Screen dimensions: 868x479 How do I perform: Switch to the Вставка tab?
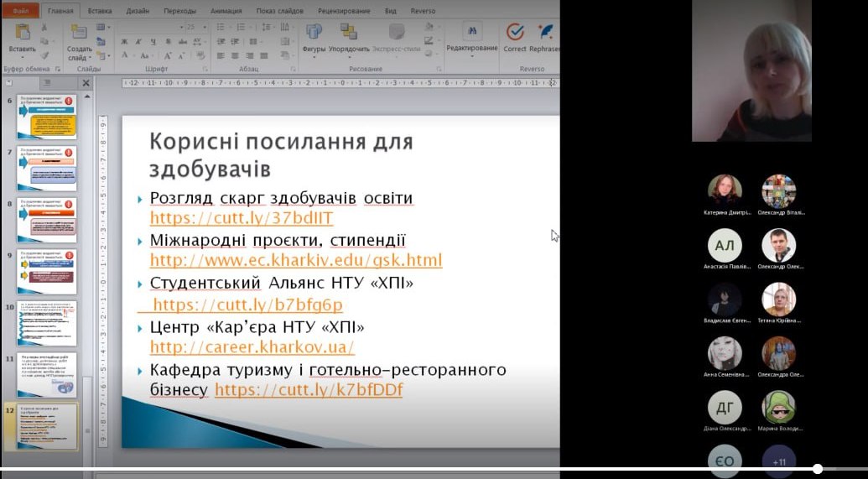pos(100,11)
